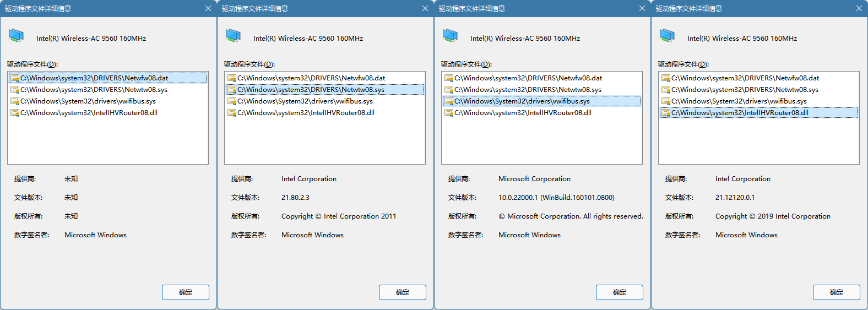Select vwifibus.sys in the version 21.80.2.3 dialog
Viewport: 868px width, 310px height.
(x=305, y=101)
